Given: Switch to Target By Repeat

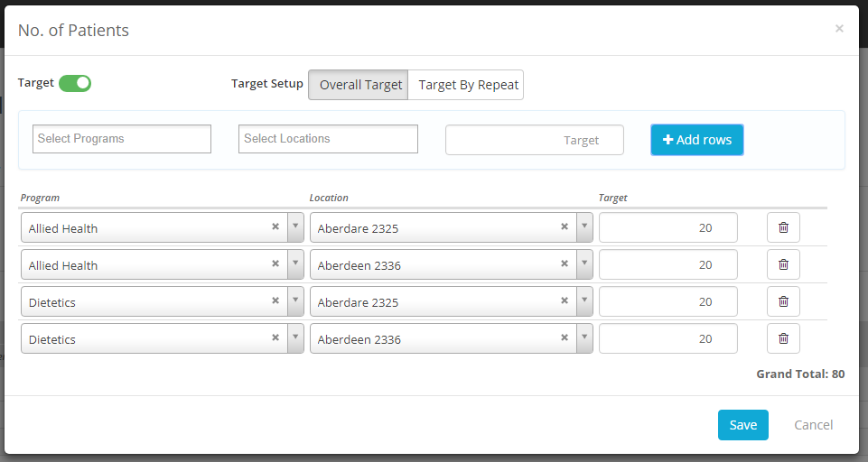Looking at the screenshot, I should point(467,85).
